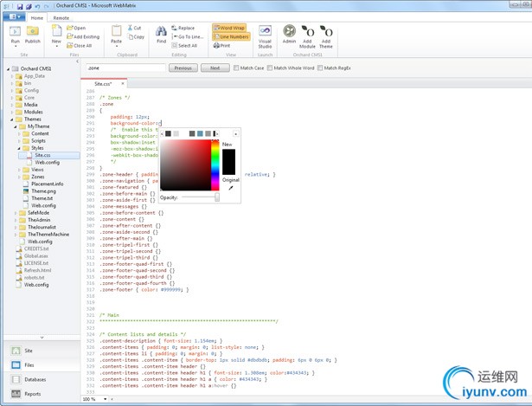The image size is (532, 406).
Task: Pick a color with the eyedropper tool
Action: 231,188
